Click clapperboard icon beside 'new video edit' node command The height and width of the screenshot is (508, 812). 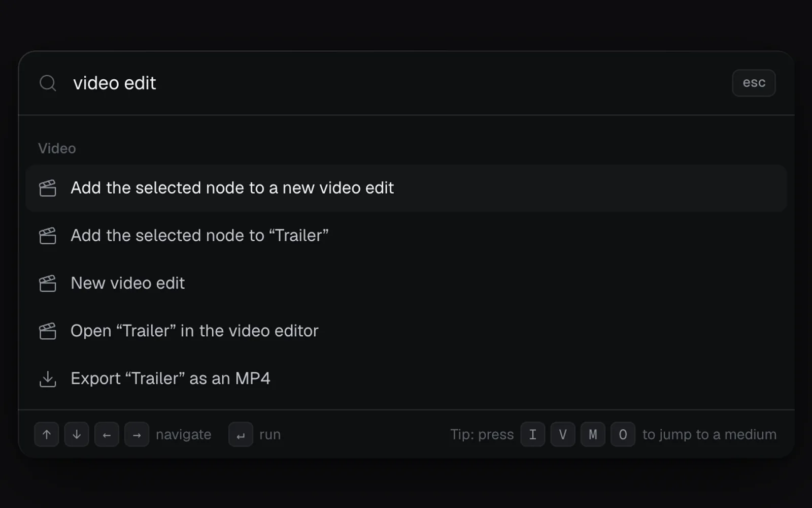[x=48, y=188]
